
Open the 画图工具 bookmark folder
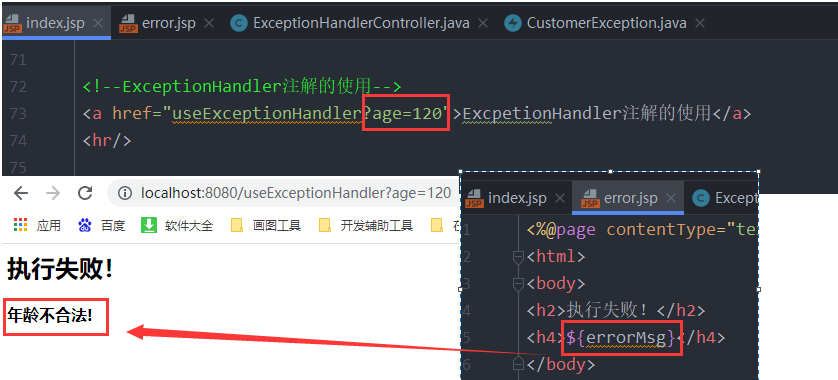(x=266, y=226)
